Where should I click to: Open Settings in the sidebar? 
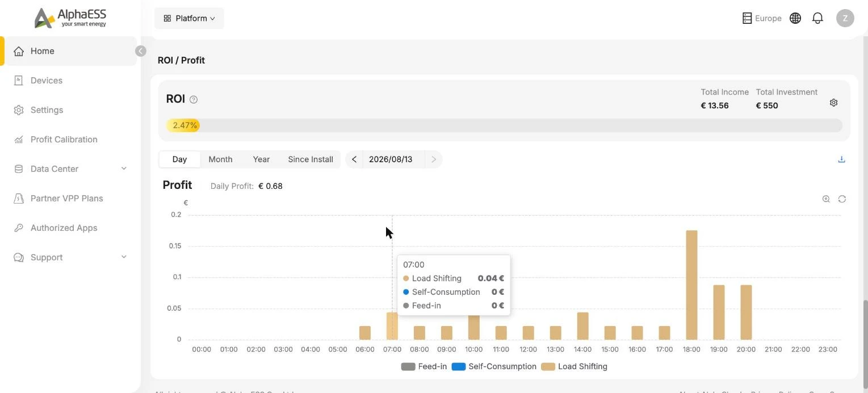(x=70, y=110)
